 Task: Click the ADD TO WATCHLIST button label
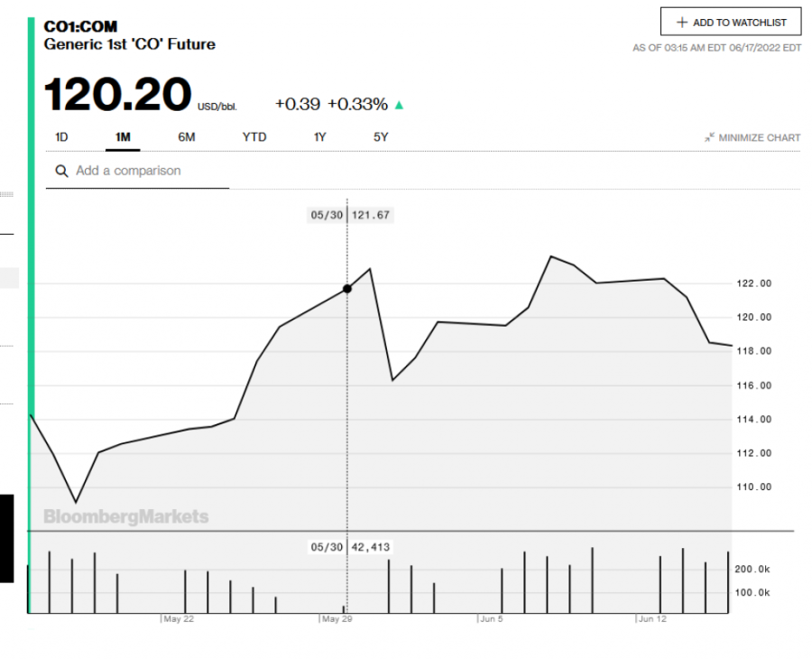pyautogui.click(x=739, y=23)
